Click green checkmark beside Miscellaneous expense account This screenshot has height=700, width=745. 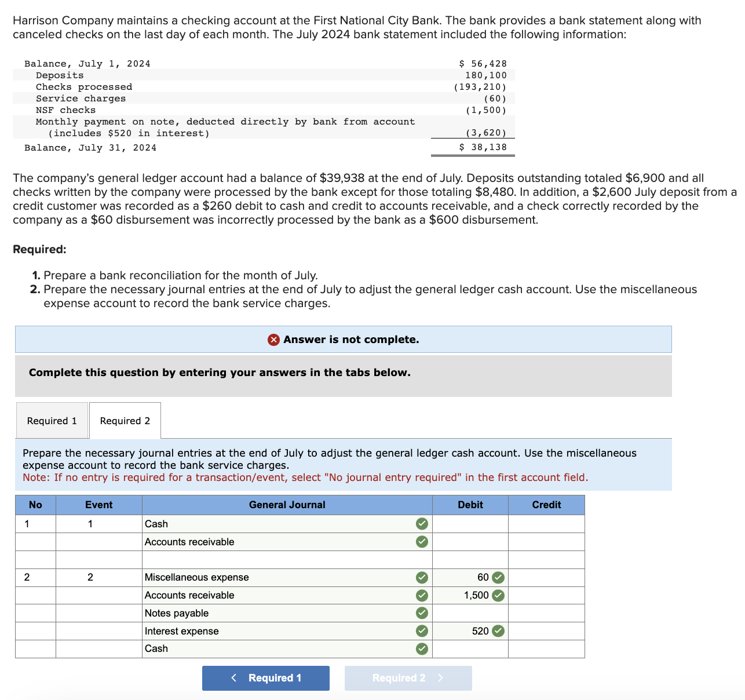(x=422, y=577)
